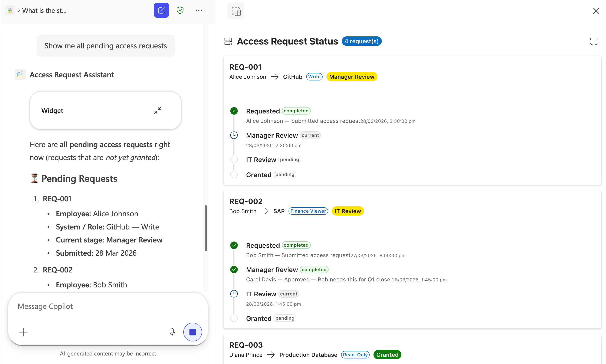Click the green shield compliance icon
Viewport: 606px width, 364px height.
[x=180, y=10]
